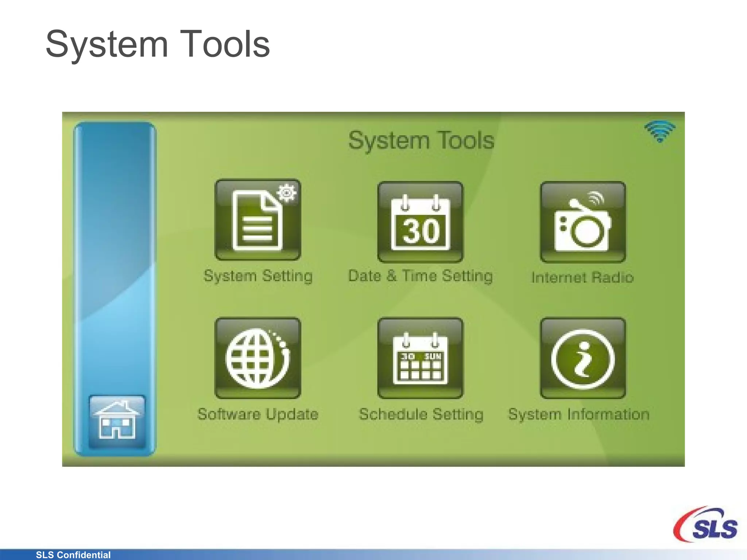
Task: Select the 'Internet Radio' label
Action: (x=582, y=277)
